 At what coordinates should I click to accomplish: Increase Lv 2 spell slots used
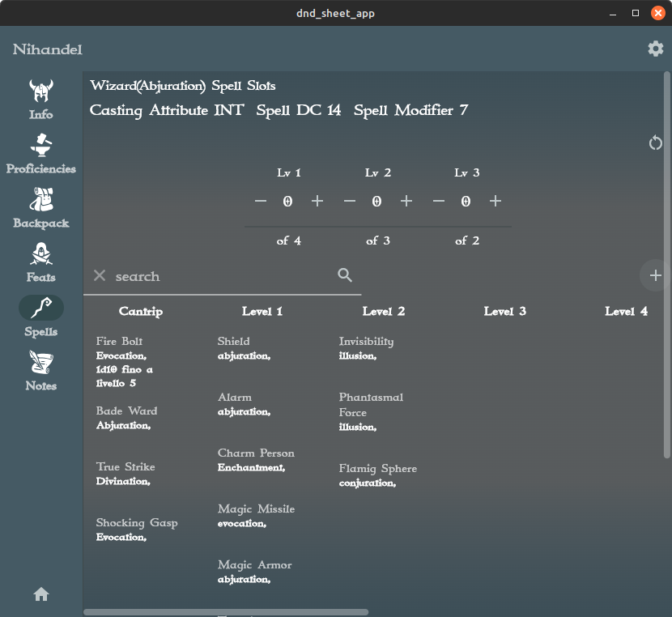(406, 201)
